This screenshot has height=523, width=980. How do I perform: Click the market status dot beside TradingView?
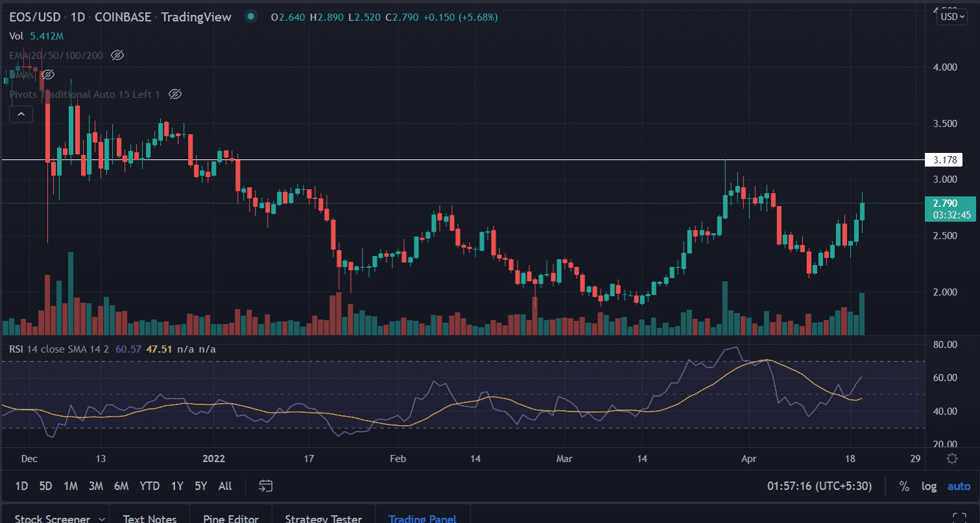click(250, 17)
